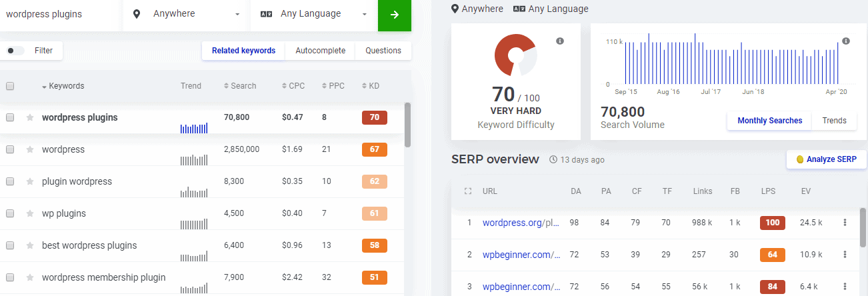Click the green arrow search button
The image size is (868, 296).
[x=394, y=15]
